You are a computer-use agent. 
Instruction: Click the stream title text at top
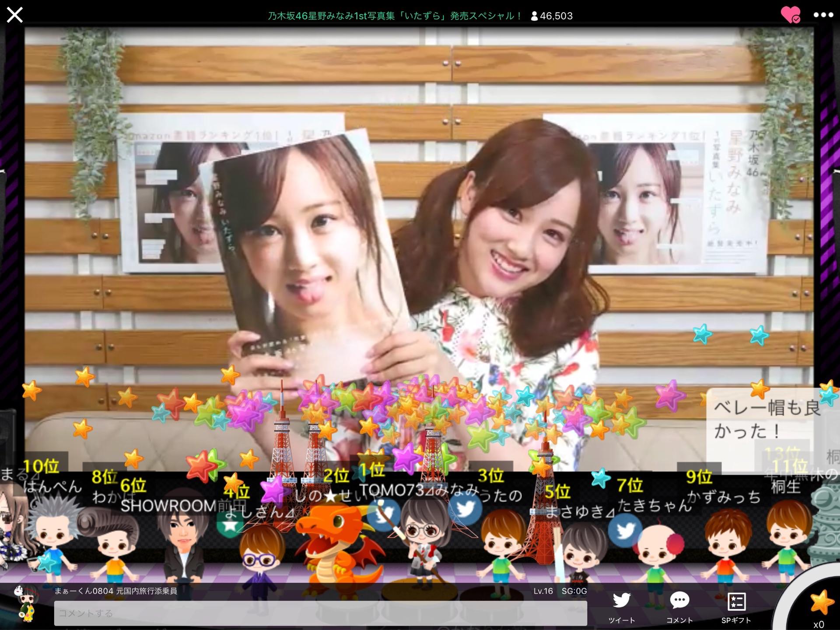pyautogui.click(x=395, y=16)
